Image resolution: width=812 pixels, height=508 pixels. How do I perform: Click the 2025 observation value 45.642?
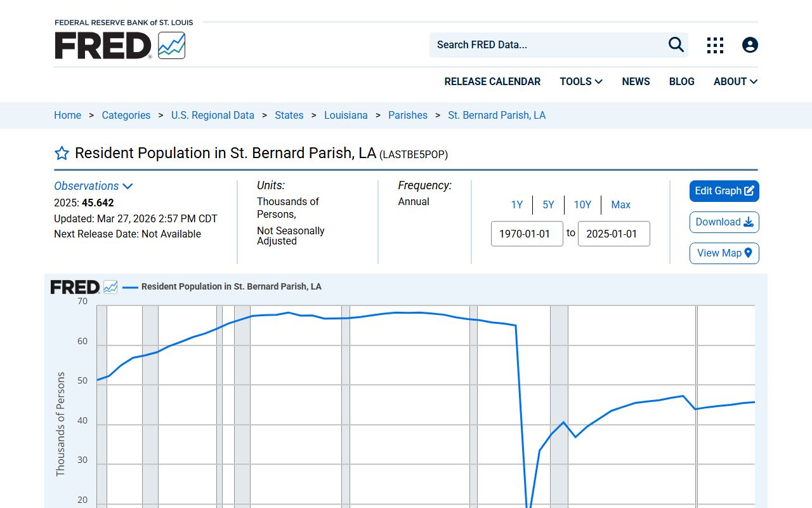(98, 203)
